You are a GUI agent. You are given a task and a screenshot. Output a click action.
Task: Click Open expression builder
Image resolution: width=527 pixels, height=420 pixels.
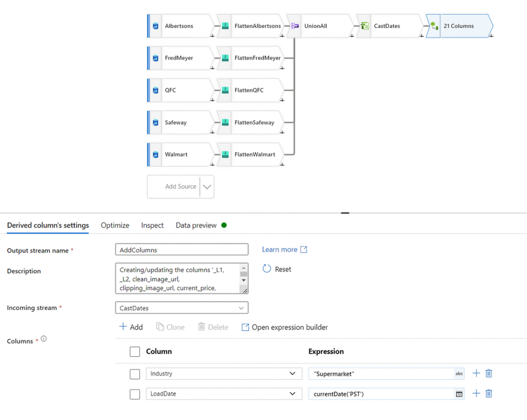pyautogui.click(x=285, y=327)
